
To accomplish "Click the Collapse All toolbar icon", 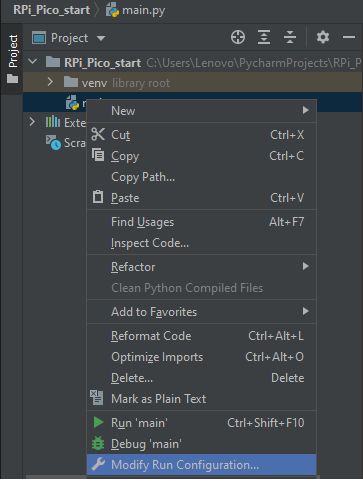I will tap(290, 37).
